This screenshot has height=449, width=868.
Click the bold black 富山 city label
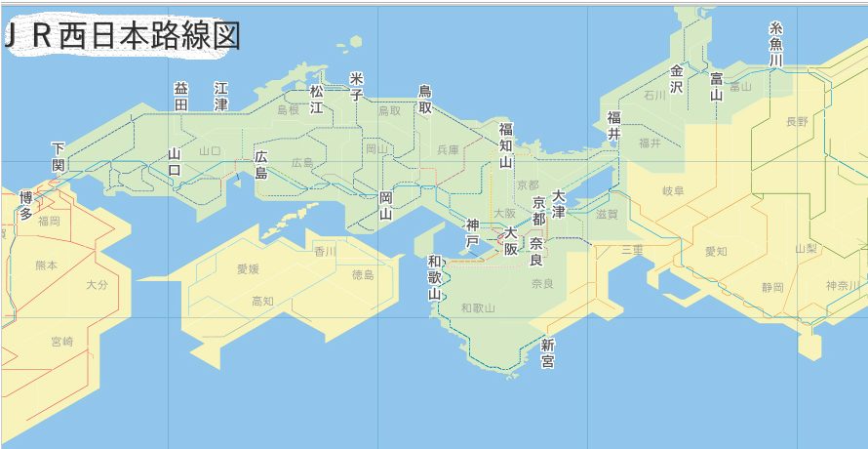pyautogui.click(x=717, y=88)
